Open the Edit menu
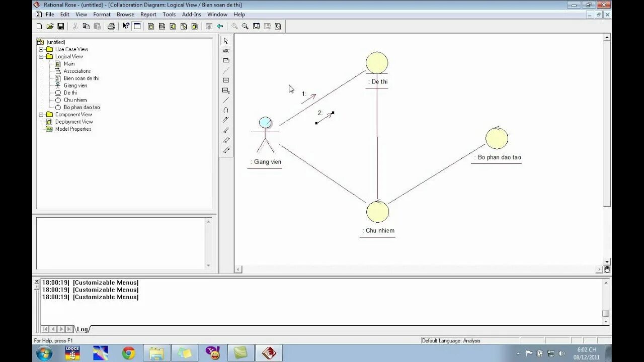The width and height of the screenshot is (644, 362). pos(65,15)
